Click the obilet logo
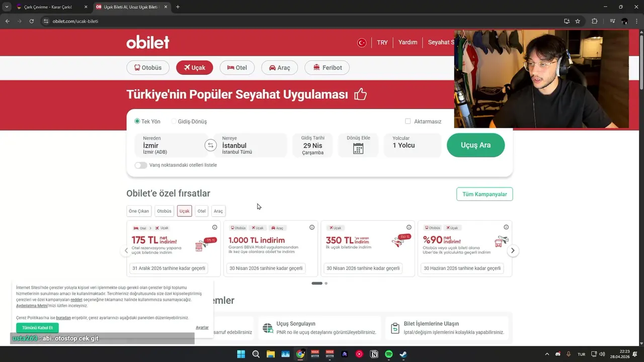Image resolution: width=644 pixels, height=362 pixels. (x=147, y=42)
